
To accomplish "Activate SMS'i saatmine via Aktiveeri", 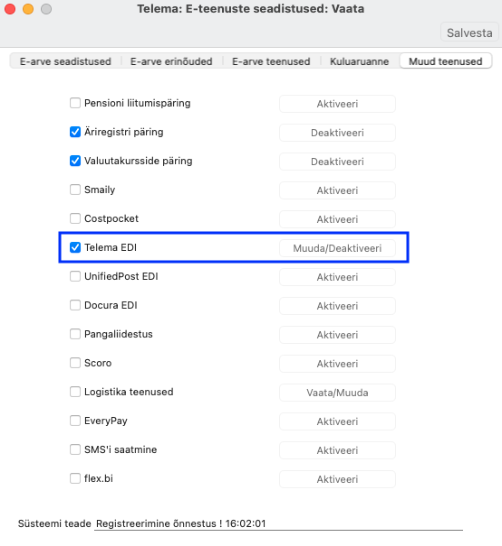I will tap(337, 451).
